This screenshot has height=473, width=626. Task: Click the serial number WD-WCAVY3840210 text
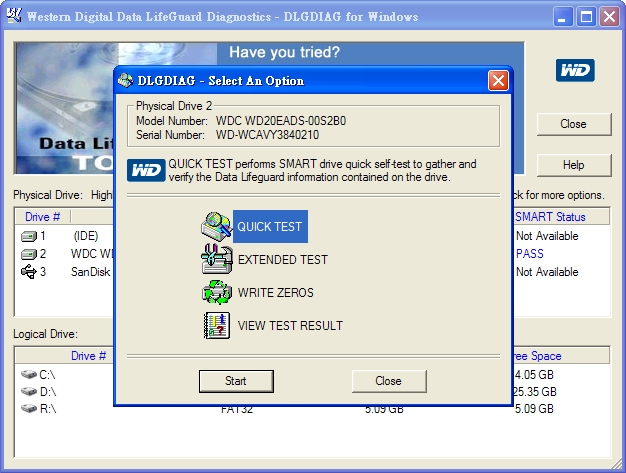tap(267, 135)
